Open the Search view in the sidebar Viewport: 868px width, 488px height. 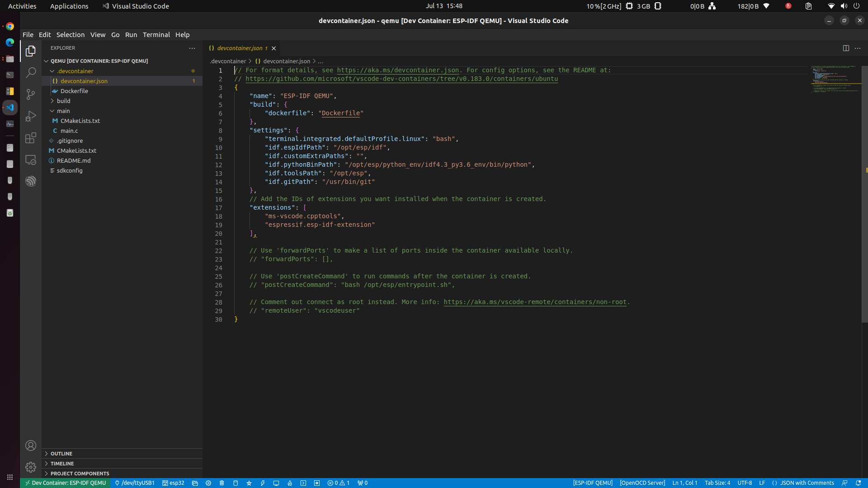[x=30, y=72]
